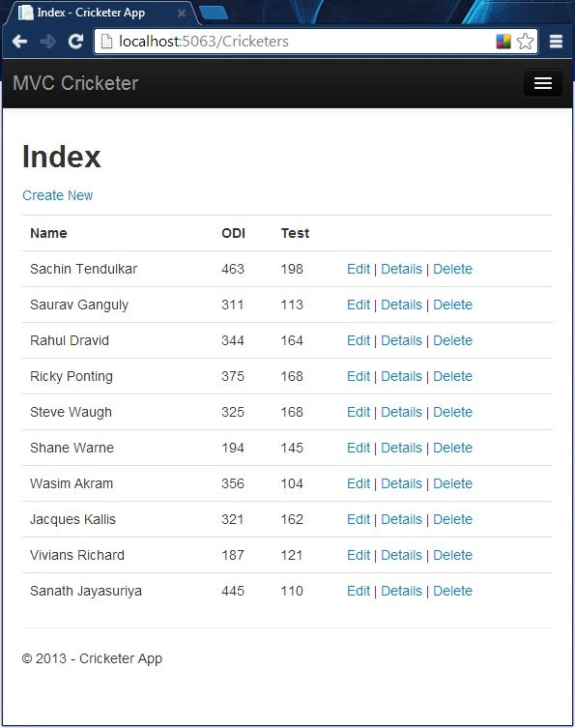575x728 pixels.
Task: Click the localhost address bar
Action: (297, 42)
